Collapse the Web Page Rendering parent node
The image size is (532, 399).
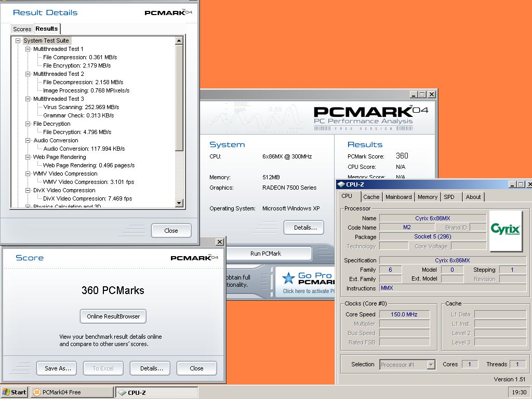(28, 157)
